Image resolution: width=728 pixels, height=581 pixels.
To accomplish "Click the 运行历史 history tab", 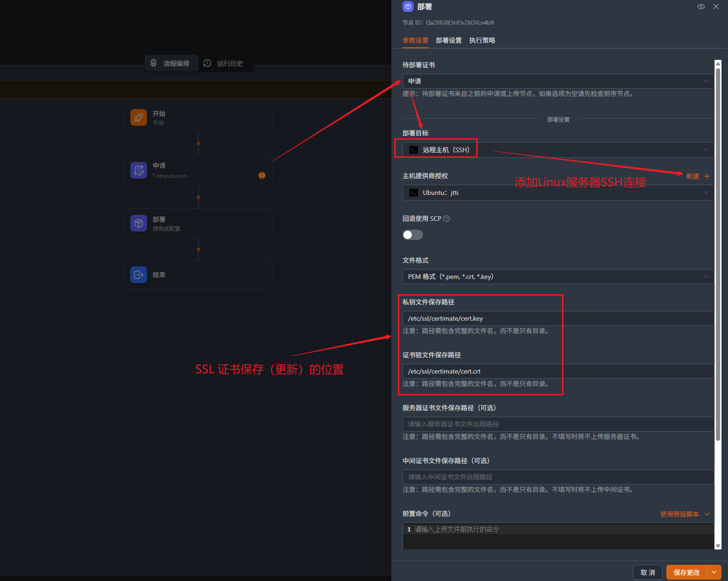I will pos(224,63).
